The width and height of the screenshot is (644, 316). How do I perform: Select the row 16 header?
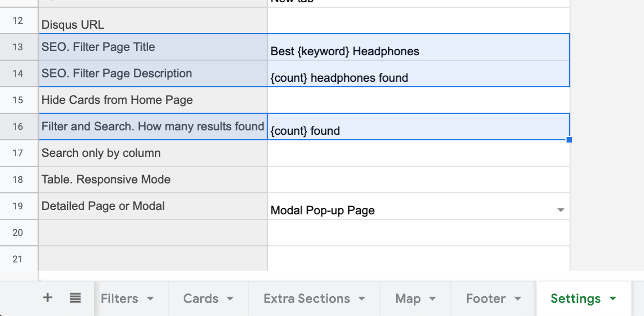[18, 127]
